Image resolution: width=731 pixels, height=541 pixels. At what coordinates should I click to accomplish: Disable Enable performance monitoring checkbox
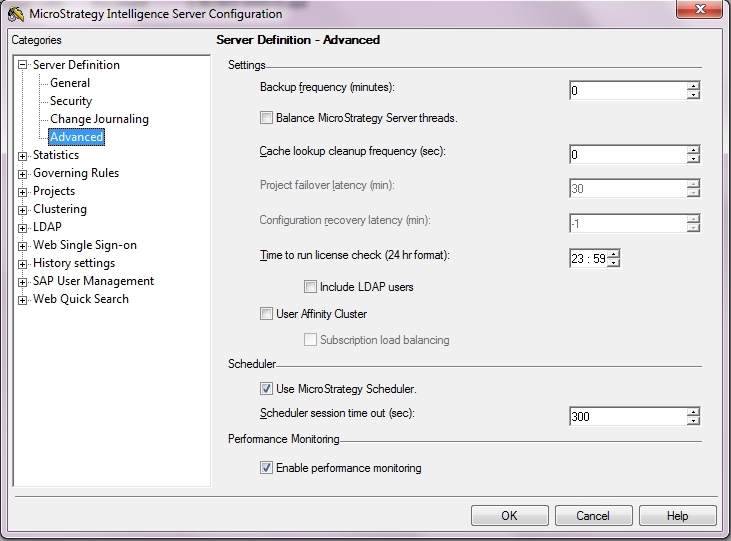pyautogui.click(x=266, y=468)
